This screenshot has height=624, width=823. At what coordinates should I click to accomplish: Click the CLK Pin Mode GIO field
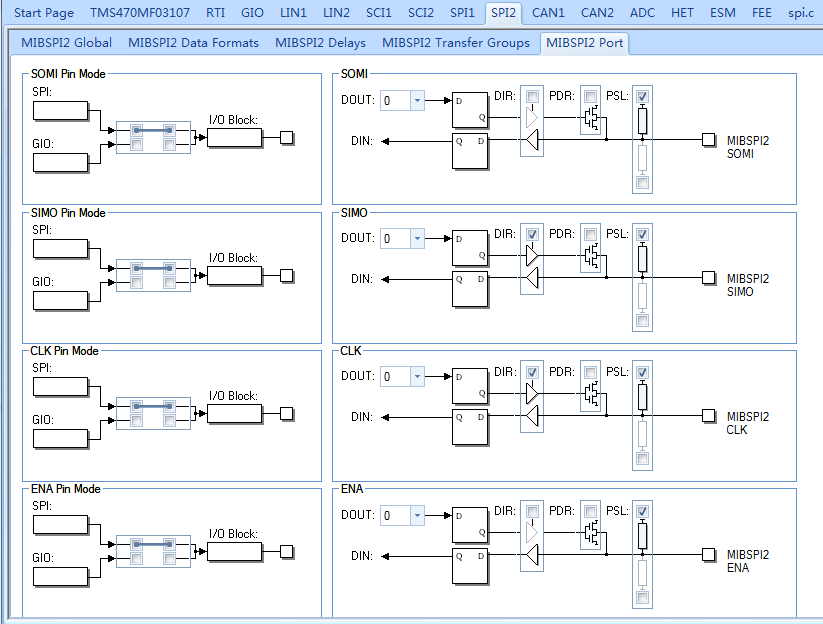[x=60, y=438]
